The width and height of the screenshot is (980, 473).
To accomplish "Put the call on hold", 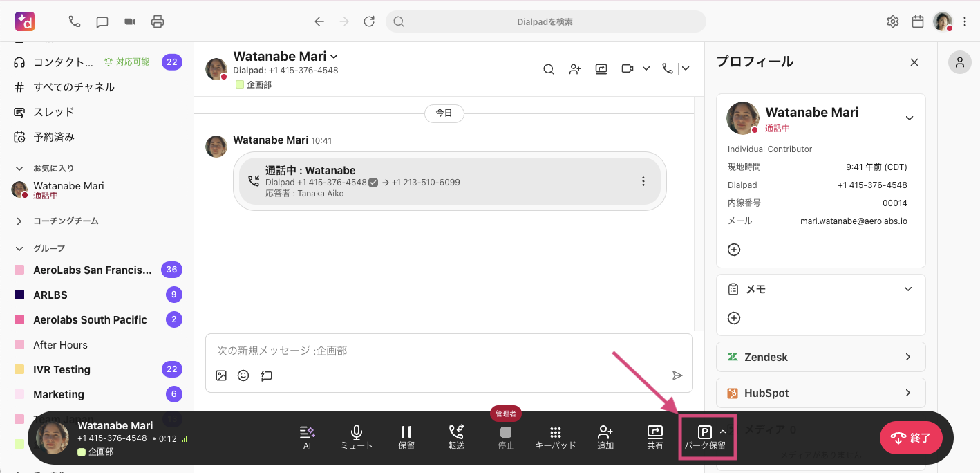I will [406, 437].
